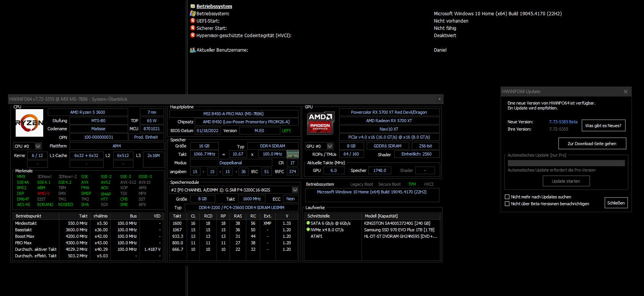Click the Betriebssystem heading link
This screenshot has height=296, width=644.
tap(214, 6)
